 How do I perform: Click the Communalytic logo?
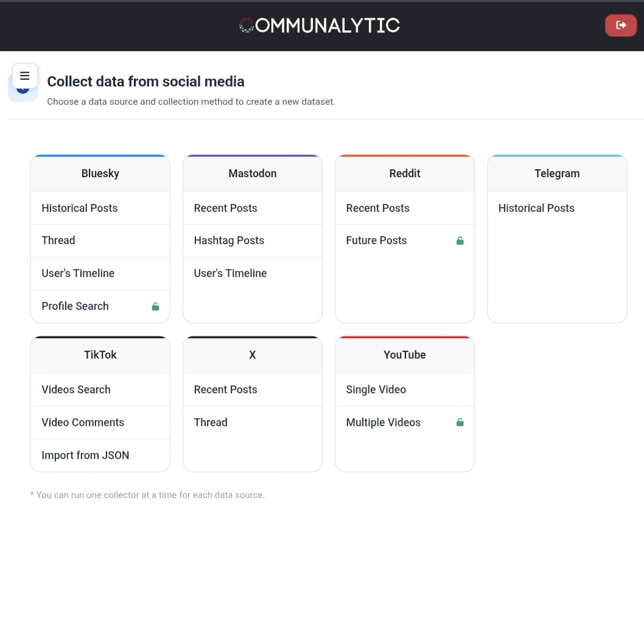click(x=320, y=26)
